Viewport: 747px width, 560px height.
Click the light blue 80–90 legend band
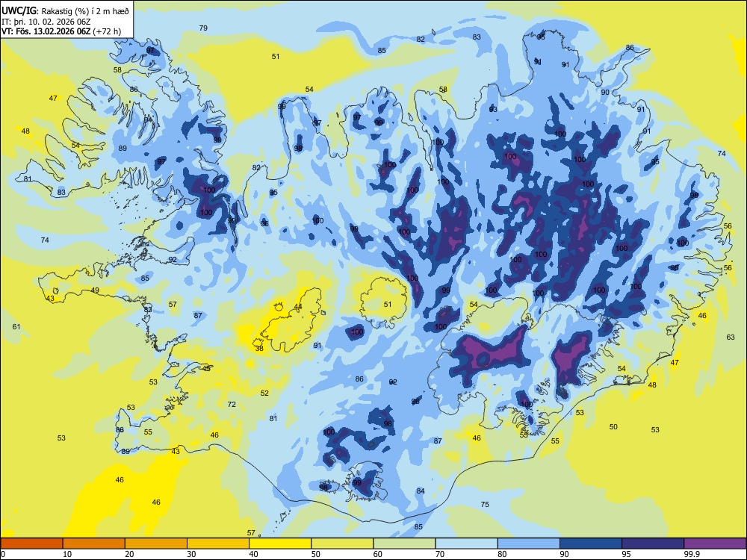(x=528, y=544)
